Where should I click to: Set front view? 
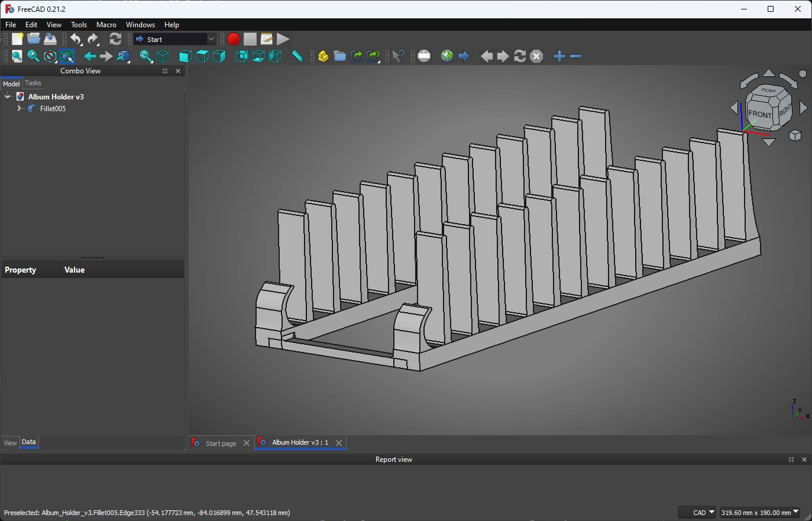point(186,56)
